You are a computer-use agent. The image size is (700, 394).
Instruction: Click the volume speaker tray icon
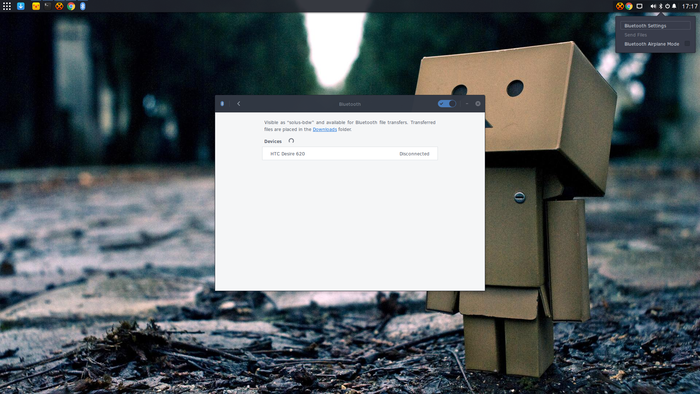653,6
